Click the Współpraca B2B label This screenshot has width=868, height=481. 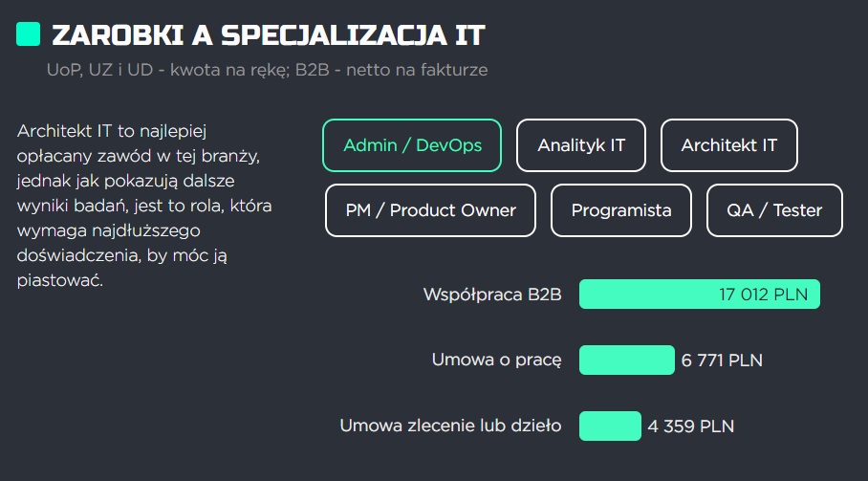coord(492,295)
